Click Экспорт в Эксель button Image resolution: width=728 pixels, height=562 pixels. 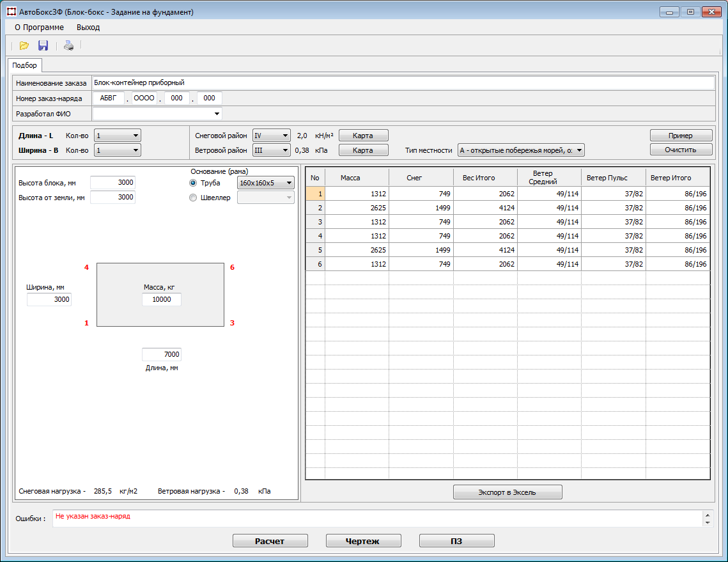coord(507,492)
